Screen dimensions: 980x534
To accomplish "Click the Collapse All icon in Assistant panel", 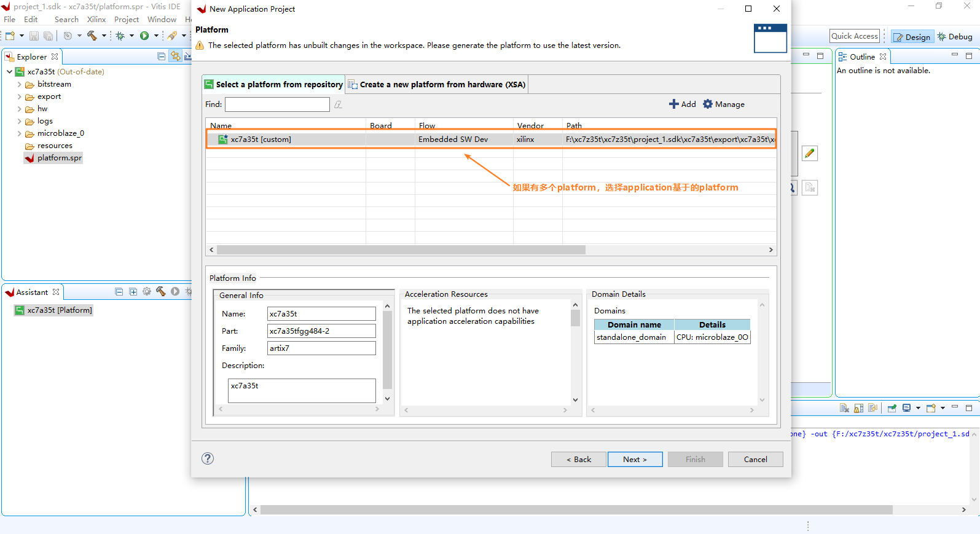I will click(119, 292).
